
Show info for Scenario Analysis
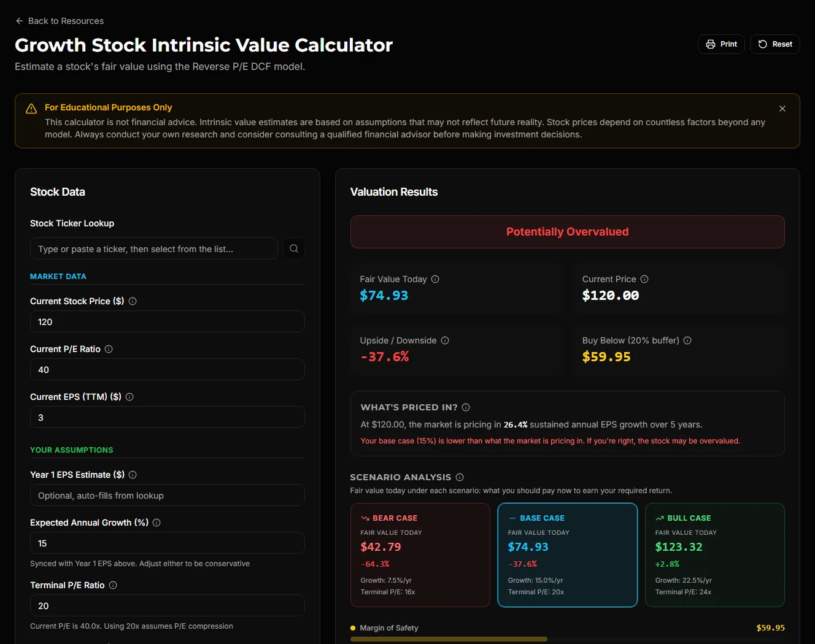(x=460, y=477)
